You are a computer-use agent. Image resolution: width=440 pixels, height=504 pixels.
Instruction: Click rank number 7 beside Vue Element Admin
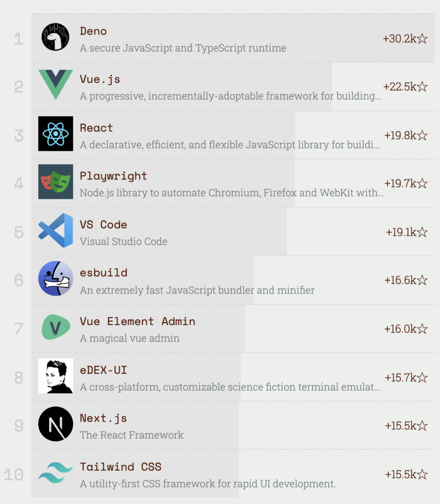click(x=19, y=329)
